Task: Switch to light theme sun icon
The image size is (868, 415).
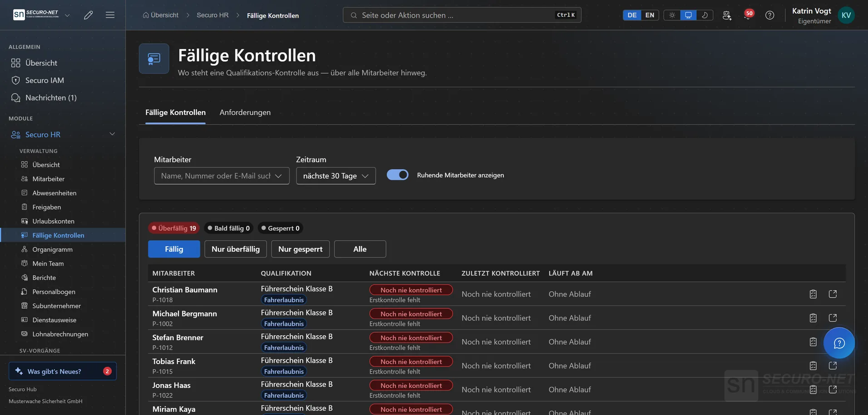Action: [x=672, y=15]
